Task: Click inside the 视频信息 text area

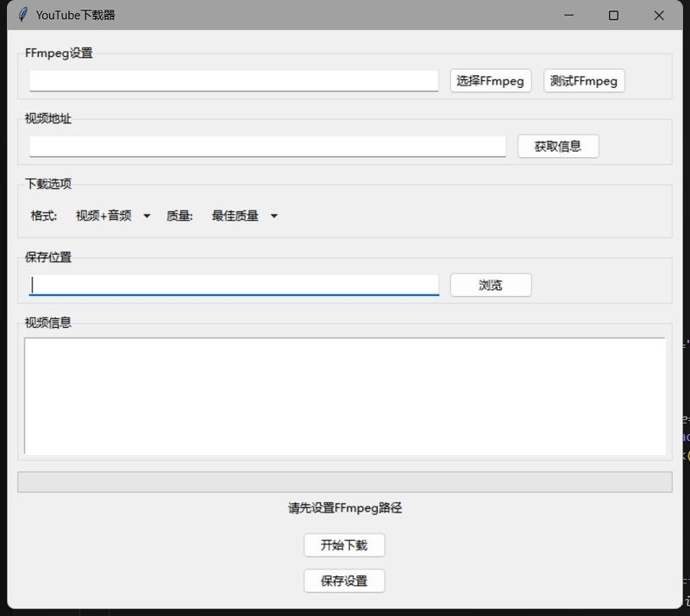Action: coord(344,396)
